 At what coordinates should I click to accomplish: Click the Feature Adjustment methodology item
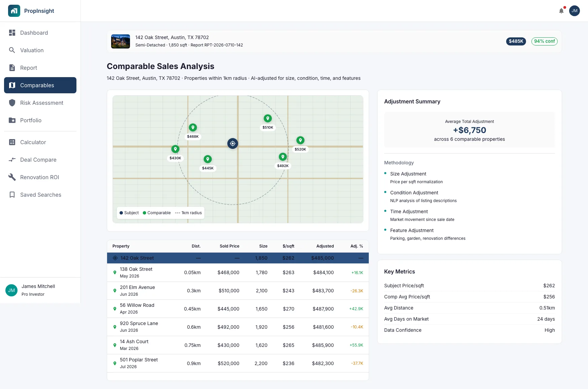tap(469, 234)
